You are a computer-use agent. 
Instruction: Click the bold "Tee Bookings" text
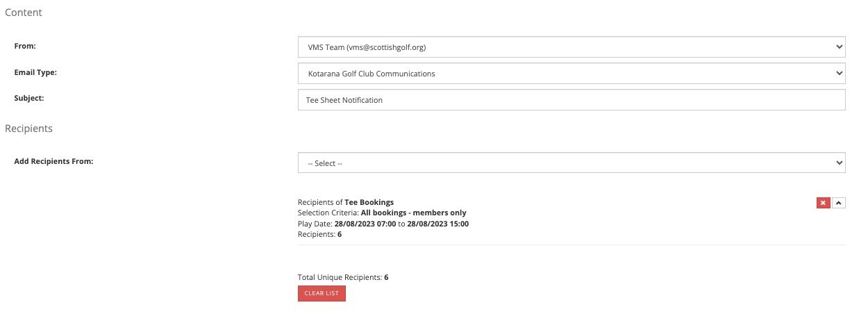tap(369, 202)
